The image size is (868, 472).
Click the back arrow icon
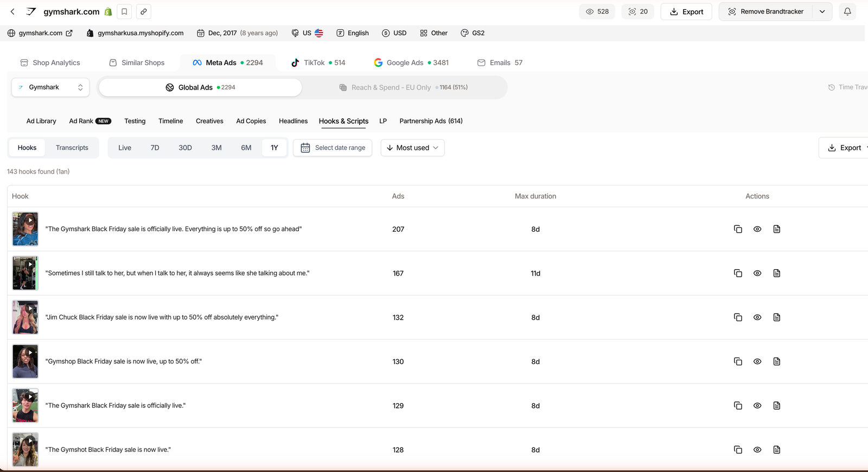tap(12, 11)
